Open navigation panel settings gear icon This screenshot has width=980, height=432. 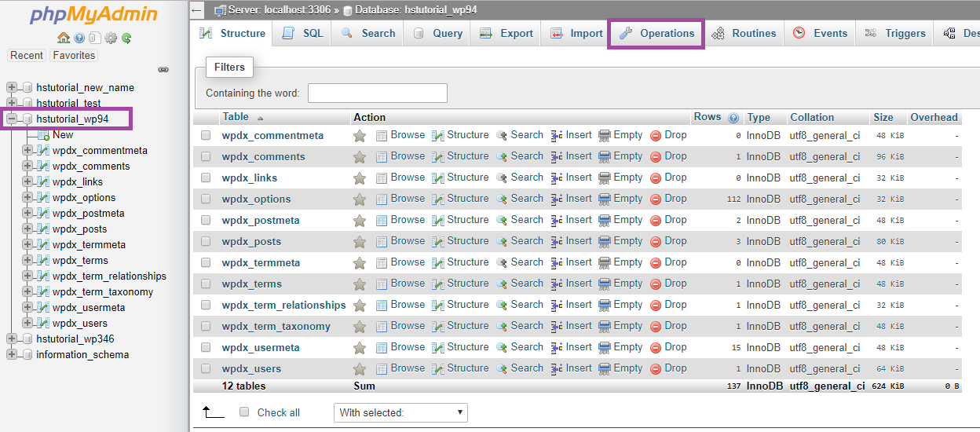111,38
